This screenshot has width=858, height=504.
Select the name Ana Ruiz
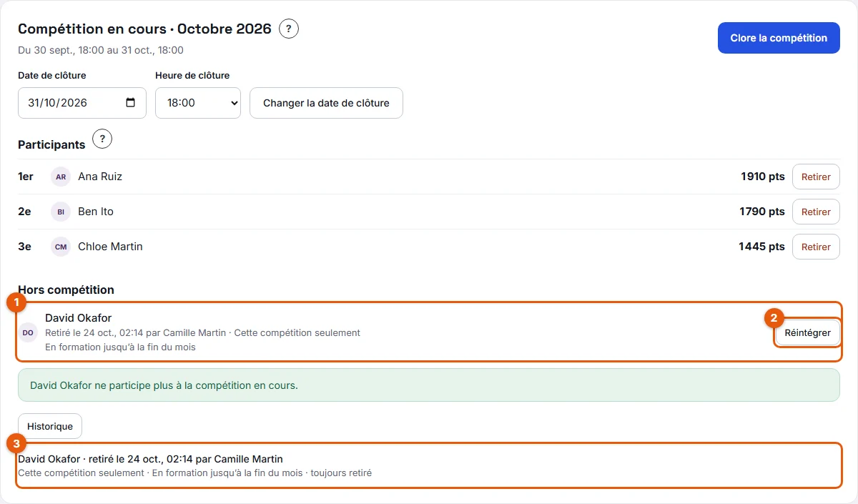[100, 177]
